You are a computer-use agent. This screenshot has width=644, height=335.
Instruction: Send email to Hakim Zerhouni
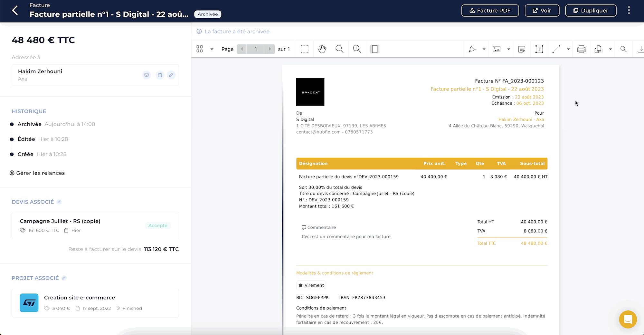(x=147, y=75)
